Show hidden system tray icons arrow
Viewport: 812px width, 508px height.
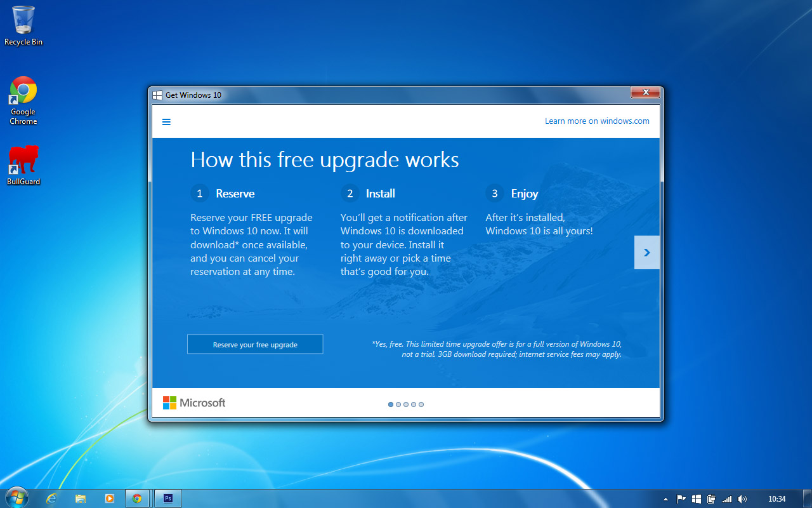coord(665,499)
